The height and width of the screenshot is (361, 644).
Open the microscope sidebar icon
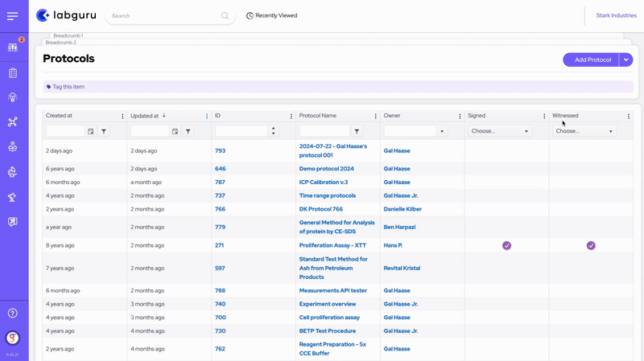click(13, 197)
